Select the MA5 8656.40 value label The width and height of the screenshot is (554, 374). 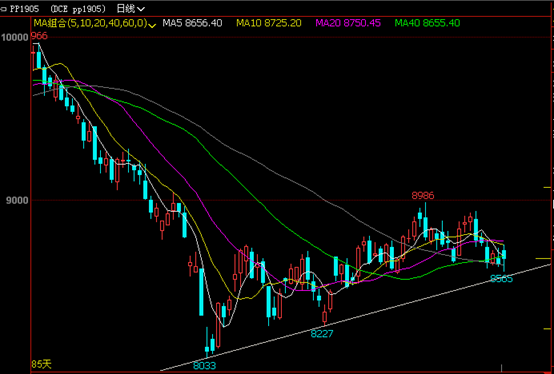192,23
